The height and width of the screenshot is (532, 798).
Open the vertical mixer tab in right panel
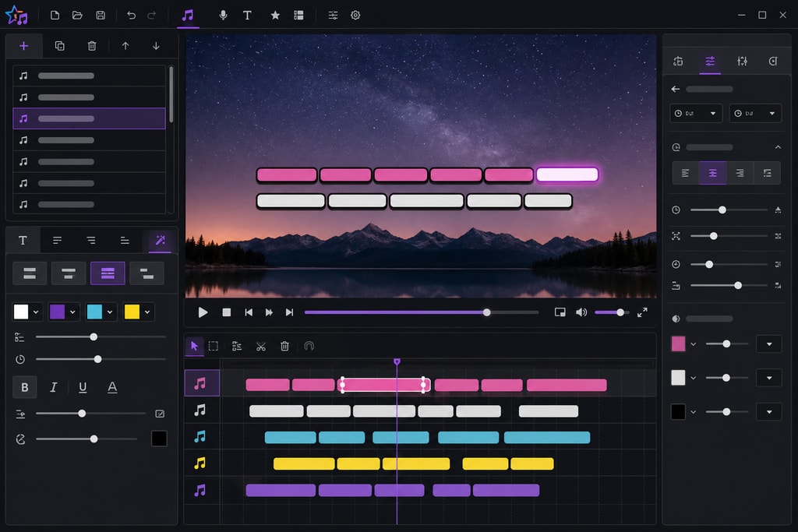coord(742,62)
